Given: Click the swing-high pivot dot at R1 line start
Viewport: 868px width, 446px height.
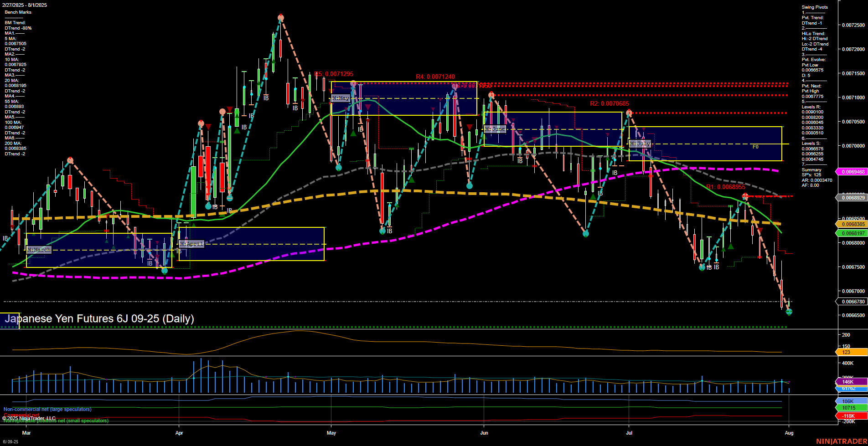Looking at the screenshot, I should pos(745,196).
